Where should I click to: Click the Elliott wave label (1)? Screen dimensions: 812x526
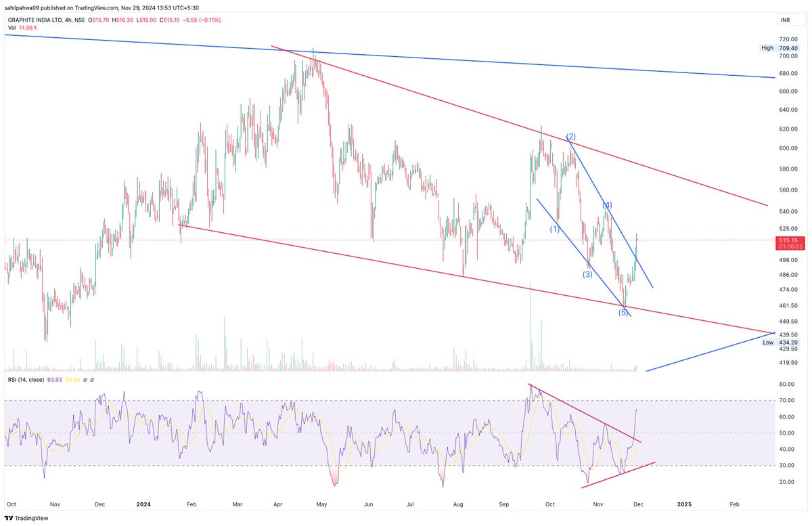pos(554,229)
